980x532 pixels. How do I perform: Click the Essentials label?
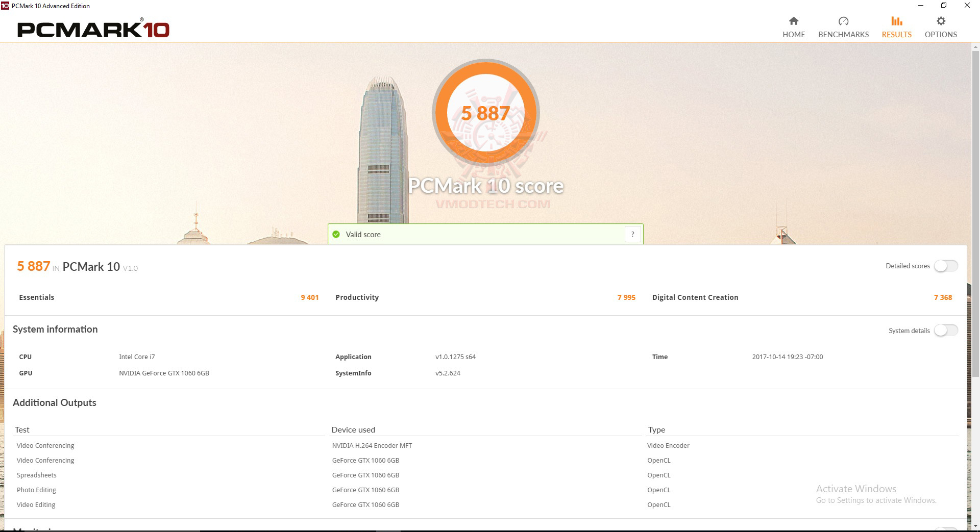36,297
